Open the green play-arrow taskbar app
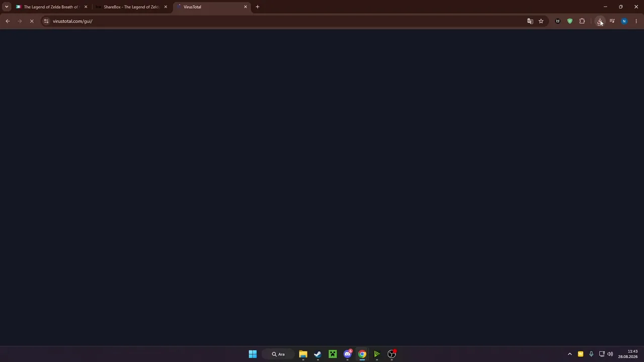 [x=377, y=354]
